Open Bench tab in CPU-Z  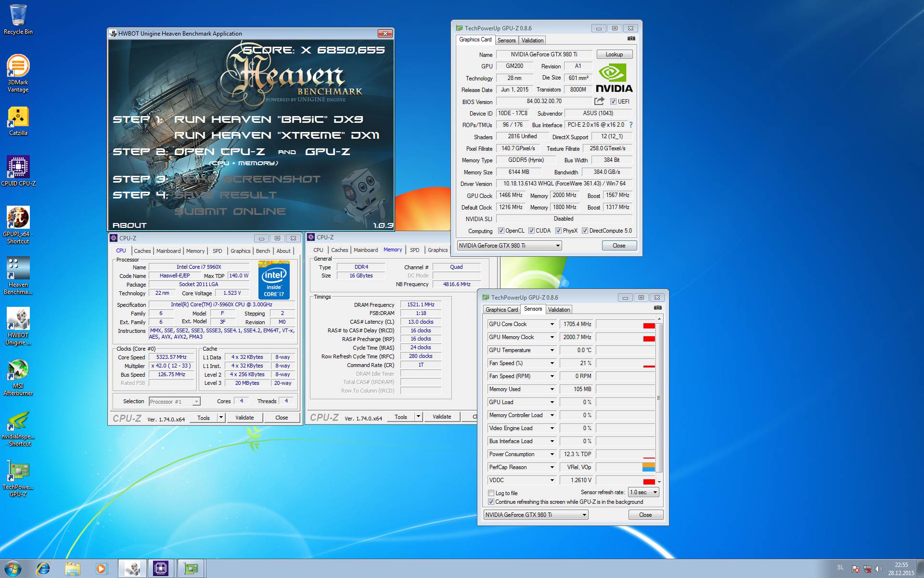(x=263, y=251)
